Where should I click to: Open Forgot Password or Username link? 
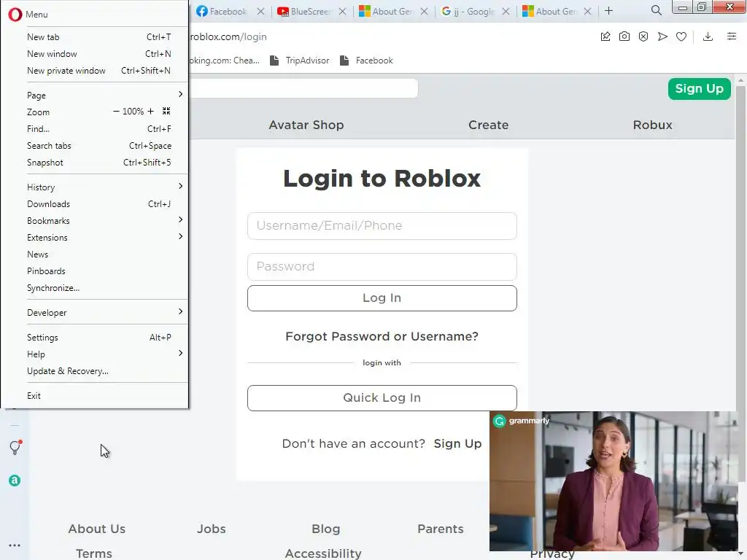point(382,336)
